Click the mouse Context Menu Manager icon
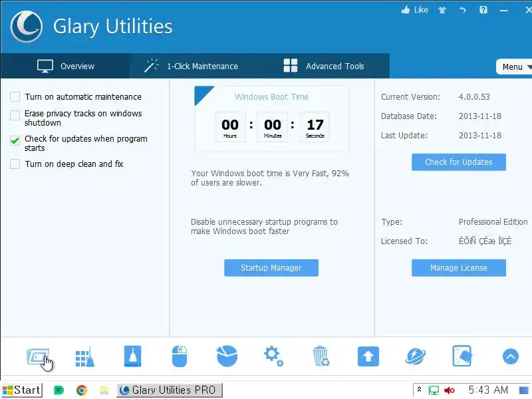Image resolution: width=532 pixels, height=399 pixels. coord(180,356)
